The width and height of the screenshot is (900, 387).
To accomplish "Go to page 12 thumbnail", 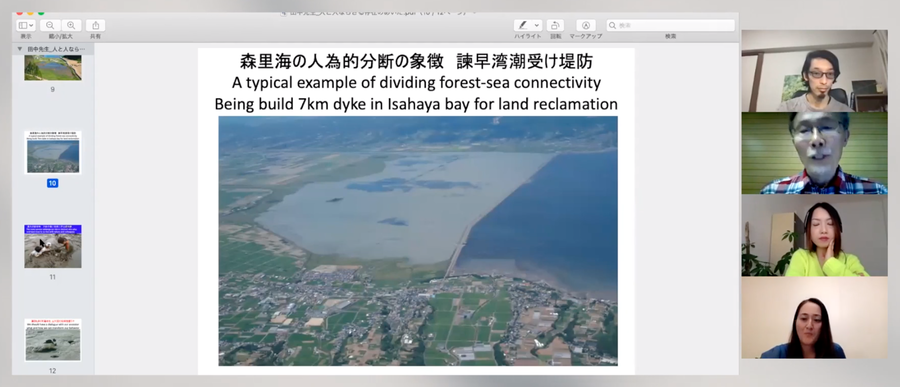I will [53, 340].
